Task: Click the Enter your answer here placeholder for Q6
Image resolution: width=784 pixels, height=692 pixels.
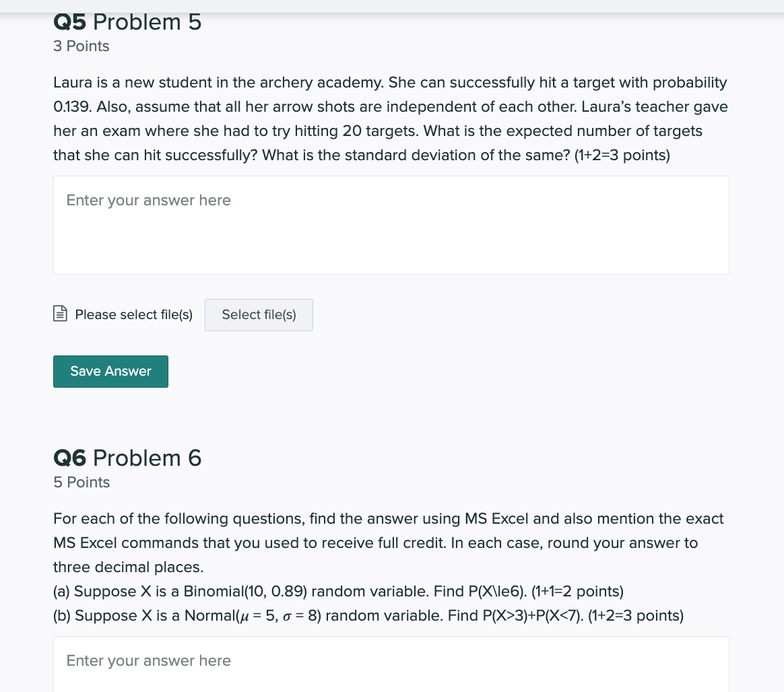Action: [148, 660]
